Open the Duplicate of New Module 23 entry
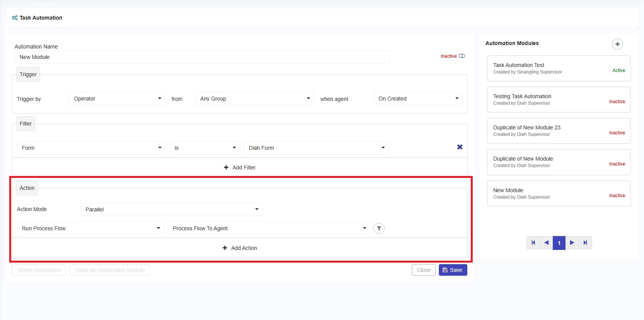This screenshot has height=320, width=644. point(559,131)
